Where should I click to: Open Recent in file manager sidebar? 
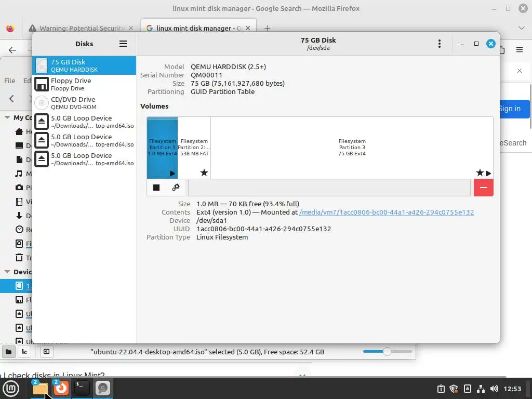click(x=23, y=230)
